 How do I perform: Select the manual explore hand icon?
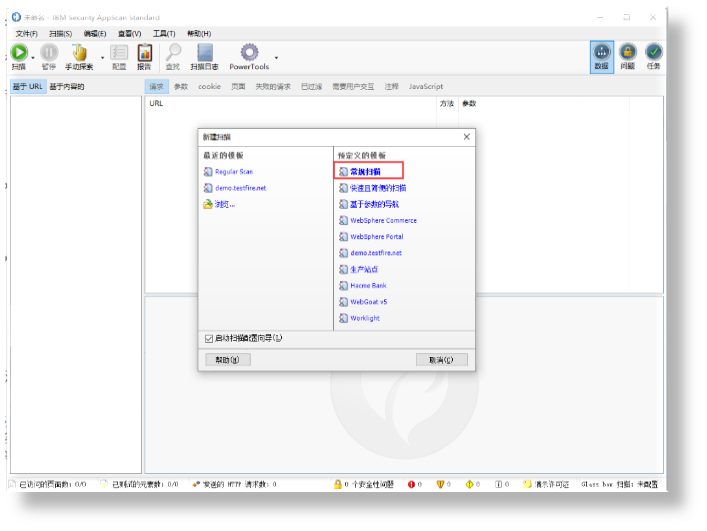[79, 52]
